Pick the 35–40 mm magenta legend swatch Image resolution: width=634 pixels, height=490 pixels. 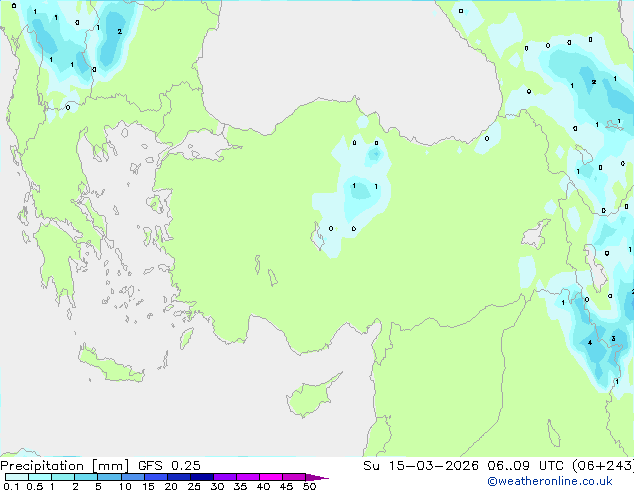(x=248, y=477)
